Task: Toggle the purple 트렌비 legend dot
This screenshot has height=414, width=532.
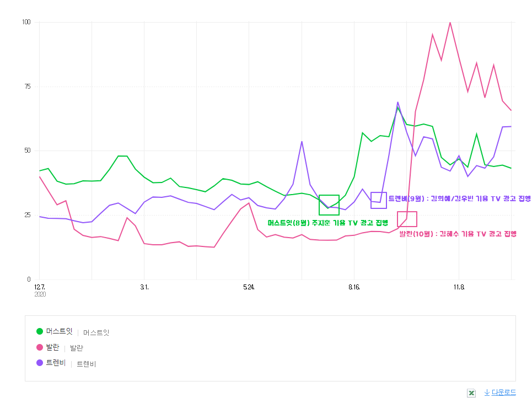Action: 39,363
